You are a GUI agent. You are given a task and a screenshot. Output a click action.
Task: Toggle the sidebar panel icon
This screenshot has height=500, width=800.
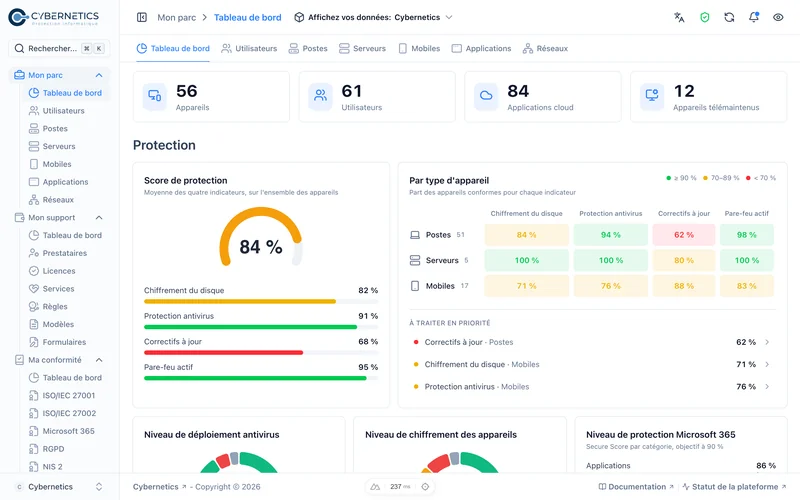pos(142,17)
